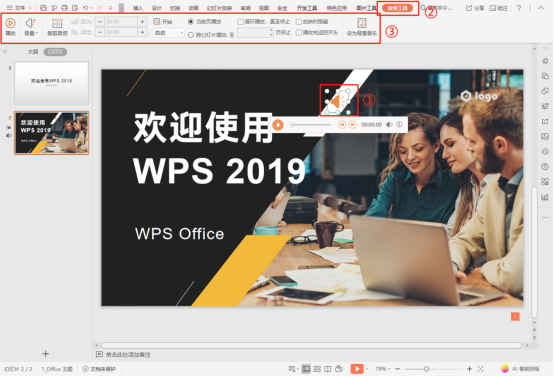Viewport: 554px width, 377px height.
Task: Switch to the Insert ribbon tab
Action: pyautogui.click(x=138, y=8)
